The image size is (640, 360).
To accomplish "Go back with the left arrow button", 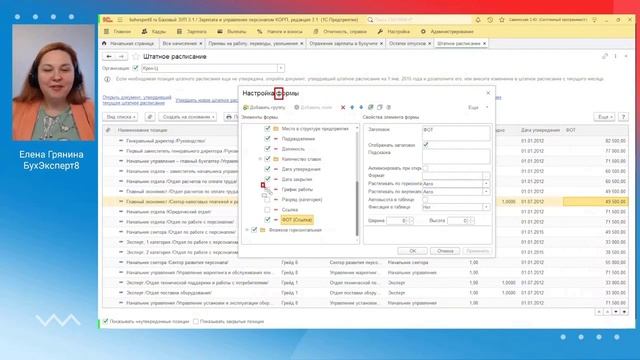I will coord(109,56).
